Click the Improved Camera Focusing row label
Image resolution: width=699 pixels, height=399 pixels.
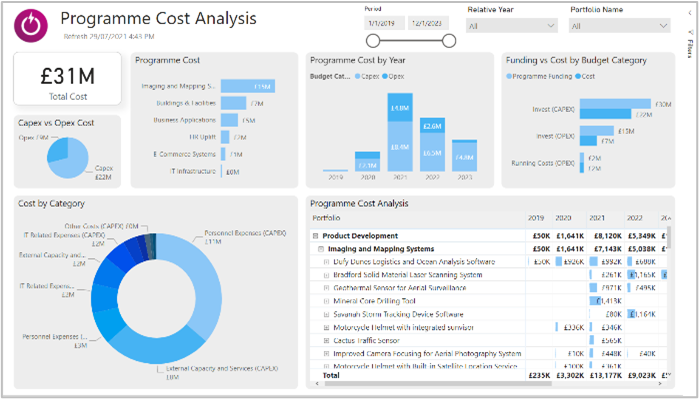pyautogui.click(x=427, y=354)
